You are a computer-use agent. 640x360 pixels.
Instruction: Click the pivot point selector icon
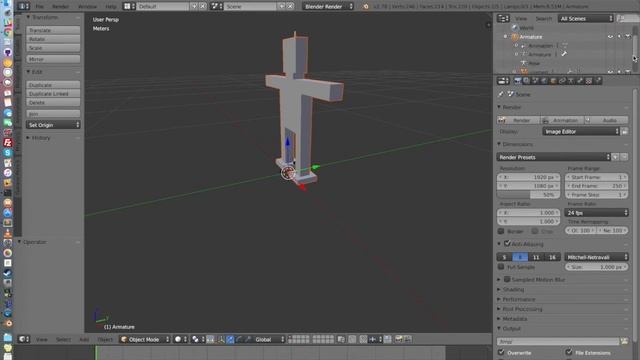[196, 339]
